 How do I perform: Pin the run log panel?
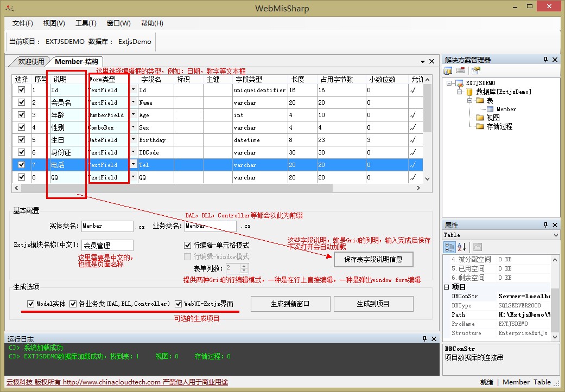424,338
